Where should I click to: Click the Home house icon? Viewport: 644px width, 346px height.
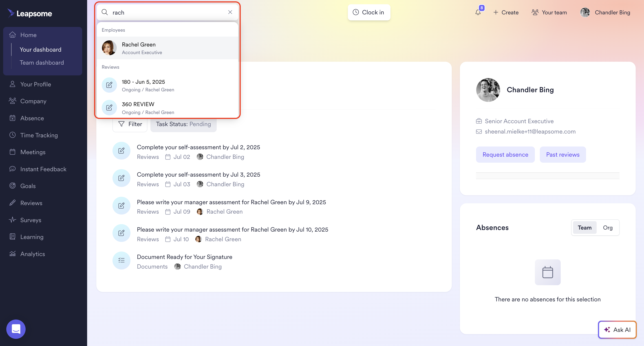(x=13, y=35)
